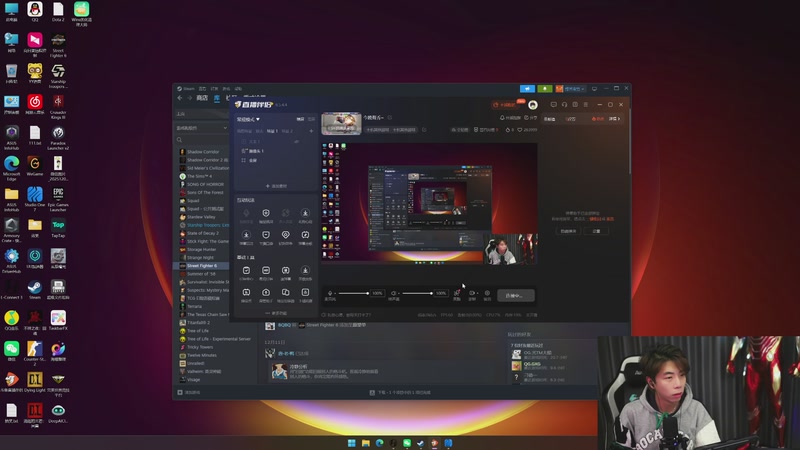Click the 添加素材 add source button
800x450 pixels.
(276, 186)
